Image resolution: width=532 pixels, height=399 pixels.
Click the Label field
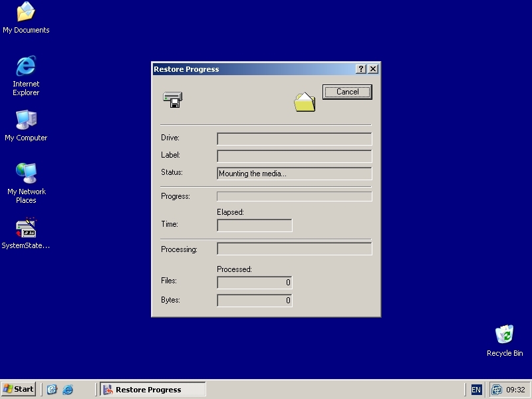click(294, 156)
